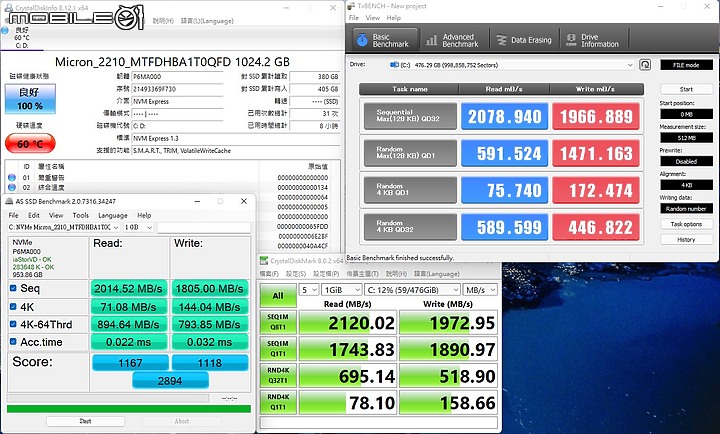
Task: Click TxBENCH Alignment 4 KB field
Action: tap(686, 185)
